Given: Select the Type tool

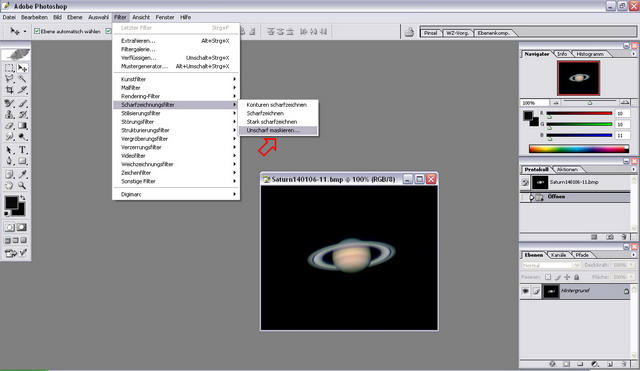Looking at the screenshot, I should (x=22, y=150).
